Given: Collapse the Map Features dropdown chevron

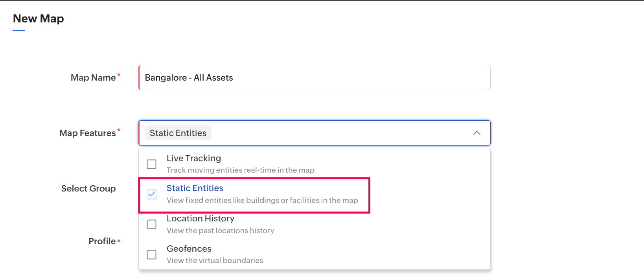Looking at the screenshot, I should tap(477, 133).
